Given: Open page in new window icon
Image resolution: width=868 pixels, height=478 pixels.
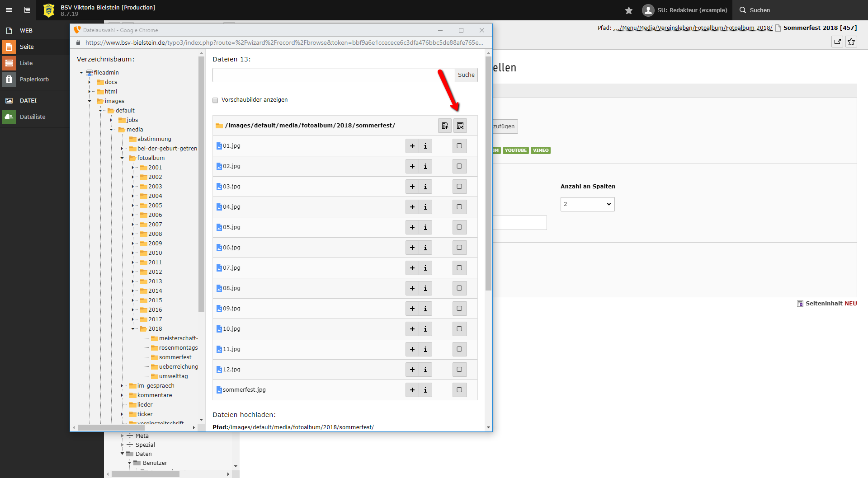Looking at the screenshot, I should tap(837, 42).
